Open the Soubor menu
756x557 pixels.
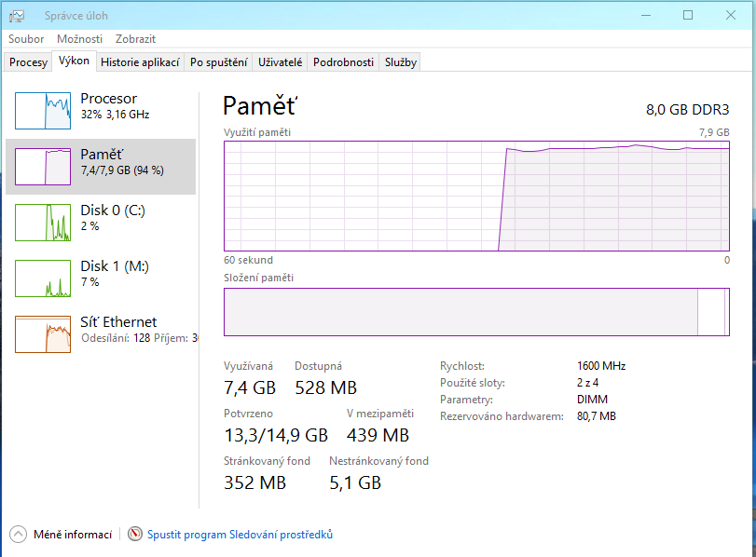[x=26, y=39]
